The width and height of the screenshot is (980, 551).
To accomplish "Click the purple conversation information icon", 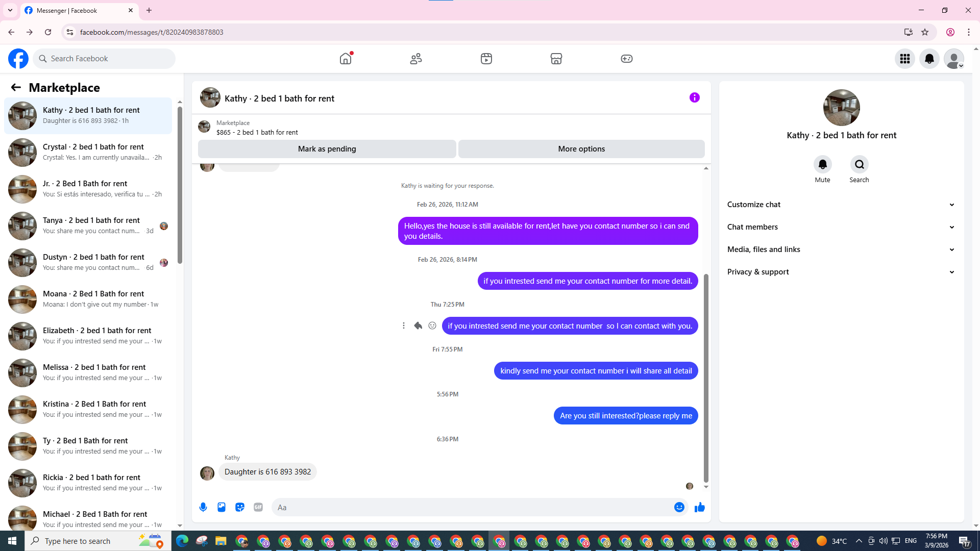I will point(694,97).
